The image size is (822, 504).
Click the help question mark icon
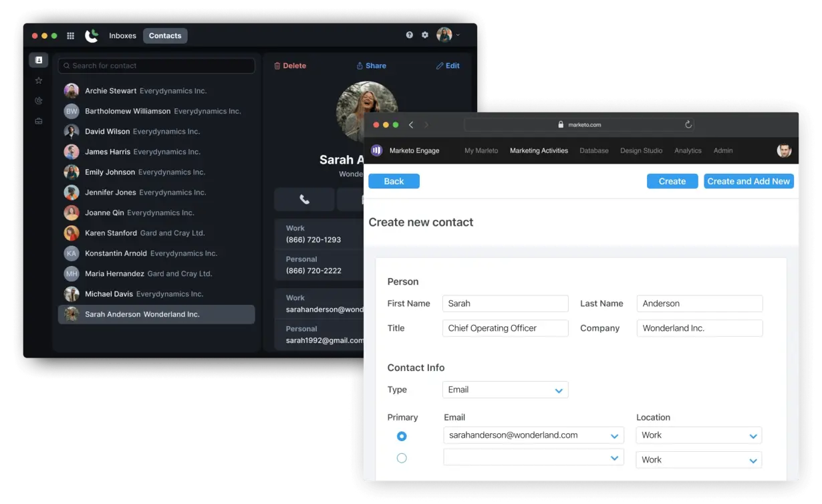pos(410,35)
